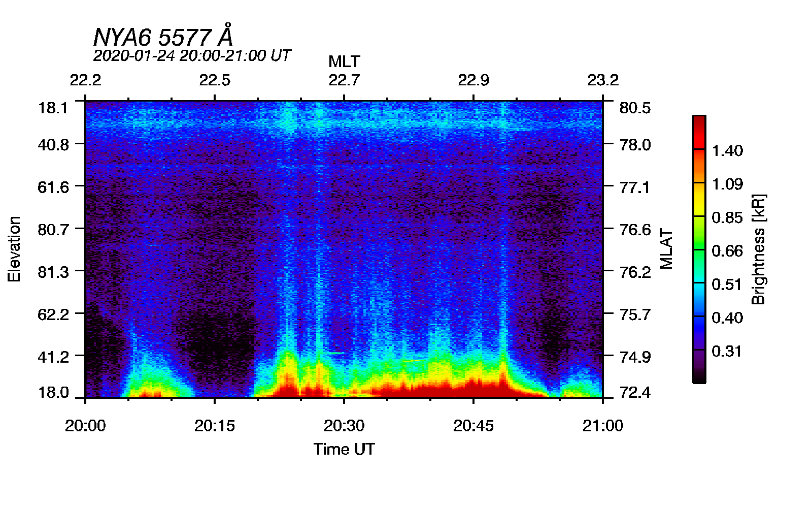Click MLAT tick label '78.0'

coord(635,145)
